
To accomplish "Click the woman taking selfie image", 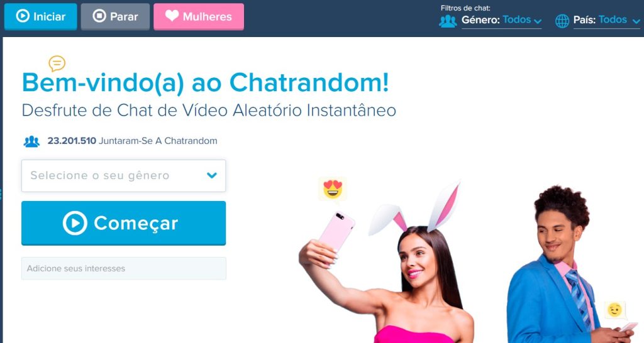I will (386, 263).
